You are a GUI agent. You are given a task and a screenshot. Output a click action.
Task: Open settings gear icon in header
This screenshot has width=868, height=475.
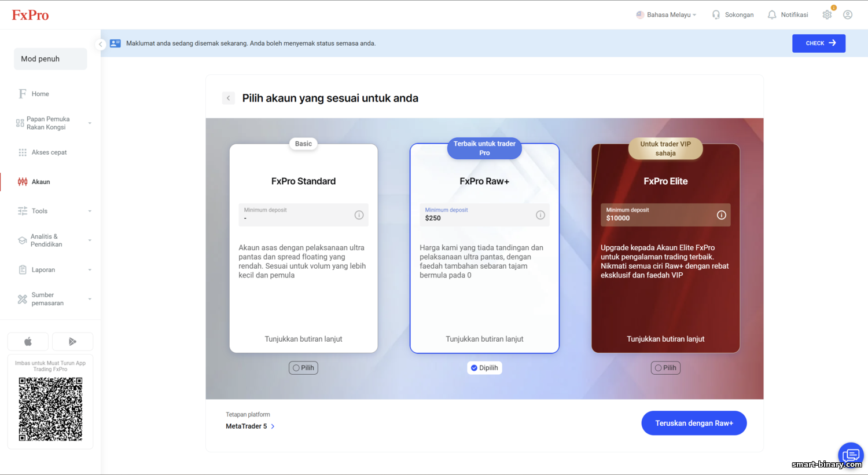point(827,14)
